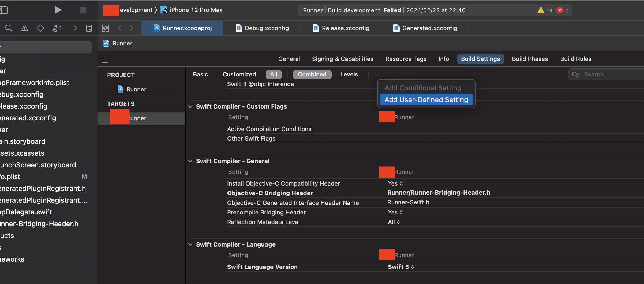Open the Report navigator icon
644x284 pixels.
point(89,28)
